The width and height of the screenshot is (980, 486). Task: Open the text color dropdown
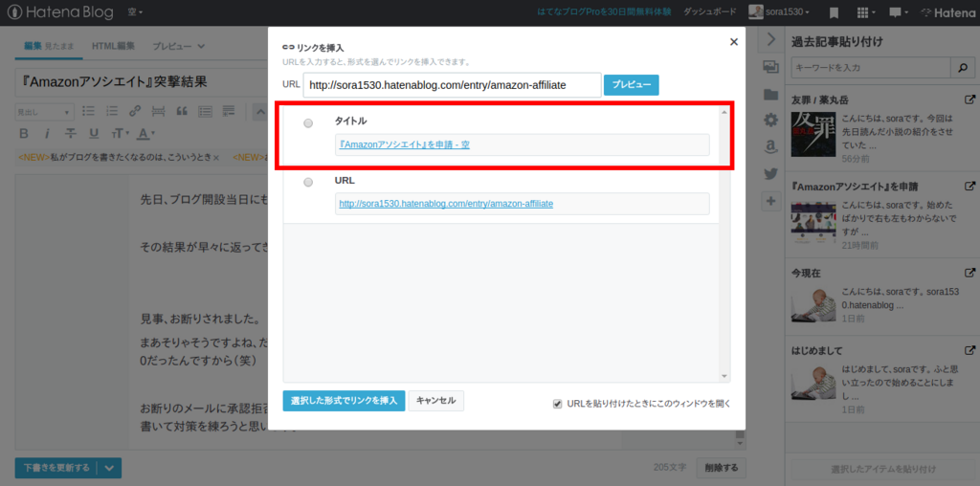145,134
